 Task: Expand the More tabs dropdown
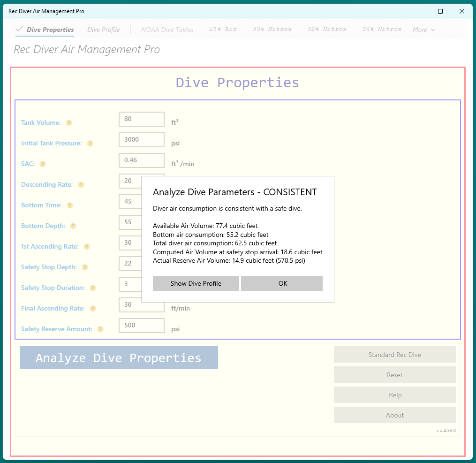[424, 30]
